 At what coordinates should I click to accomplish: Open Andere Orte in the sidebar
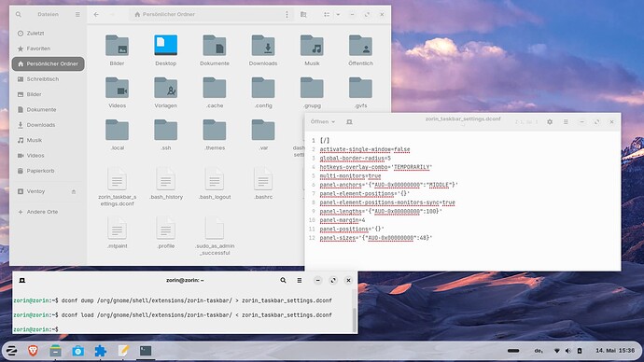click(49, 212)
